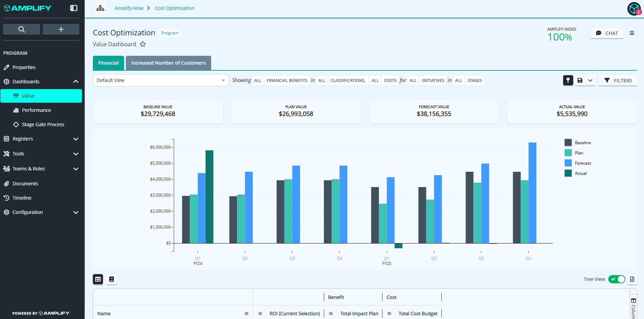Image resolution: width=644 pixels, height=319 pixels.
Task: Click the FY25 Q4 Forecast bar
Action: (x=532, y=193)
